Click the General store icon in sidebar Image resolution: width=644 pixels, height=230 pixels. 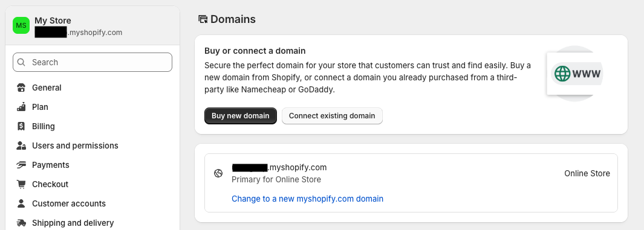tap(21, 88)
